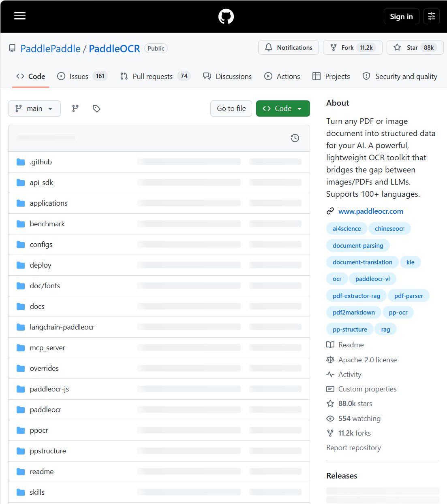Select the ai4science topic tag
This screenshot has width=447, height=504.
coord(347,229)
